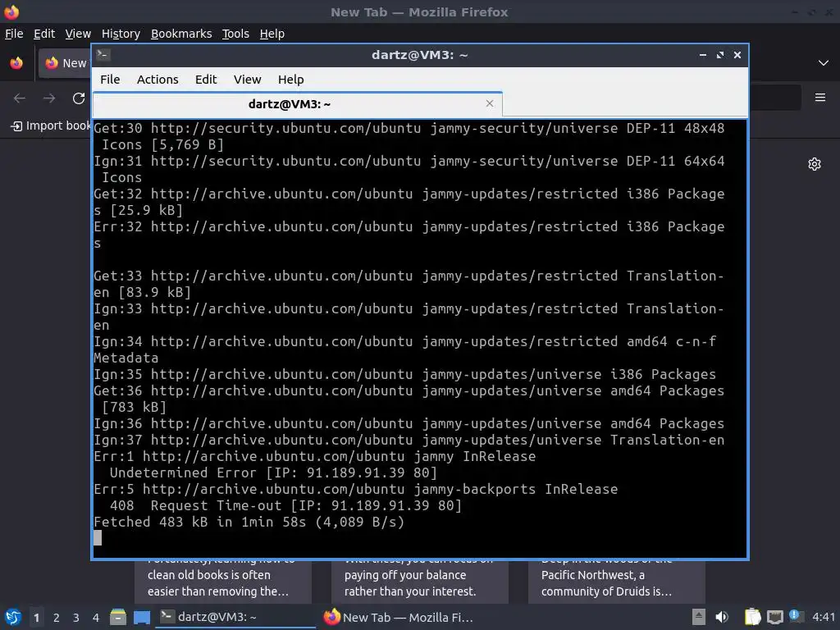
Task: Click the New Tab Mozilla Firefox taskbar button
Action: 399,617
